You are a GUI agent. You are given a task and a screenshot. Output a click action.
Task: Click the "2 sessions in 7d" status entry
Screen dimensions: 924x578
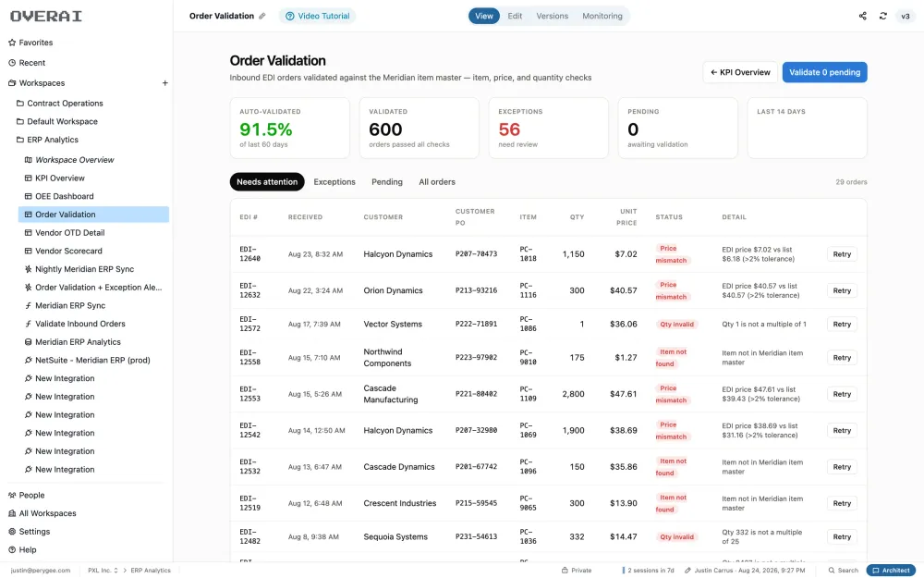tap(649, 571)
